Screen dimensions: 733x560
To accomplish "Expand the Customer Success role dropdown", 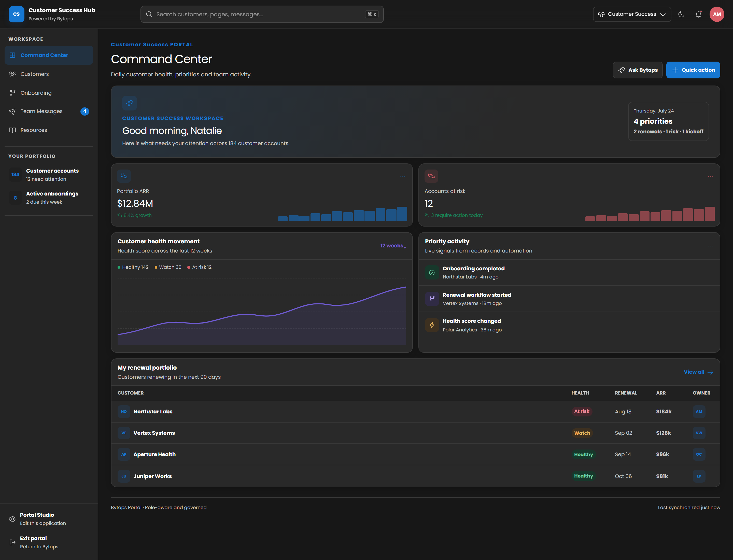I will (632, 14).
